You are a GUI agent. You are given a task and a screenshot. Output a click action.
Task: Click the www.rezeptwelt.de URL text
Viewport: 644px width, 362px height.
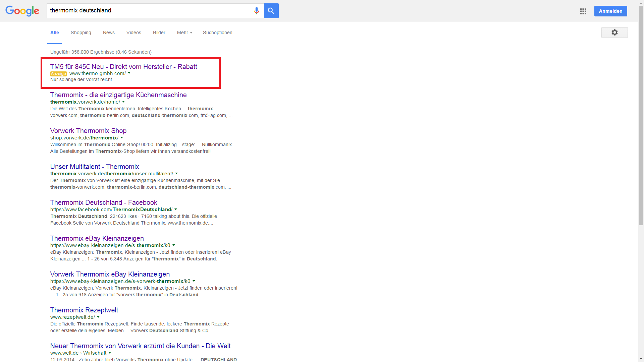[73, 317]
